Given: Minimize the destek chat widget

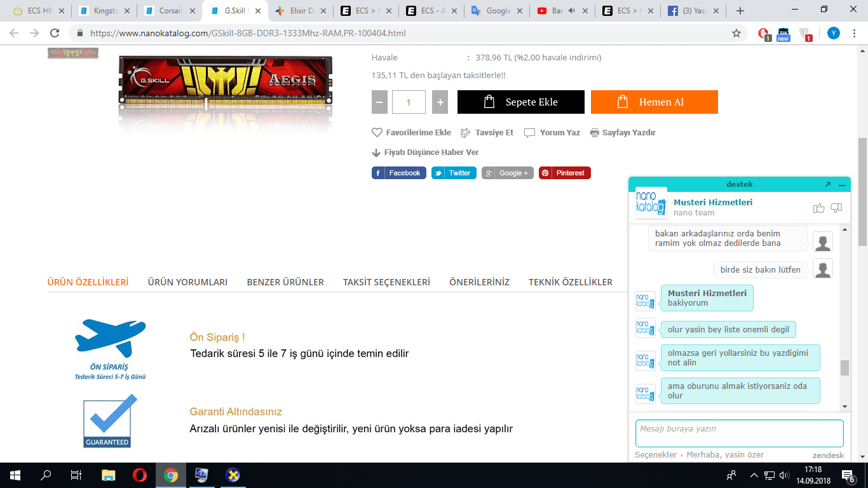Looking at the screenshot, I should click(842, 184).
